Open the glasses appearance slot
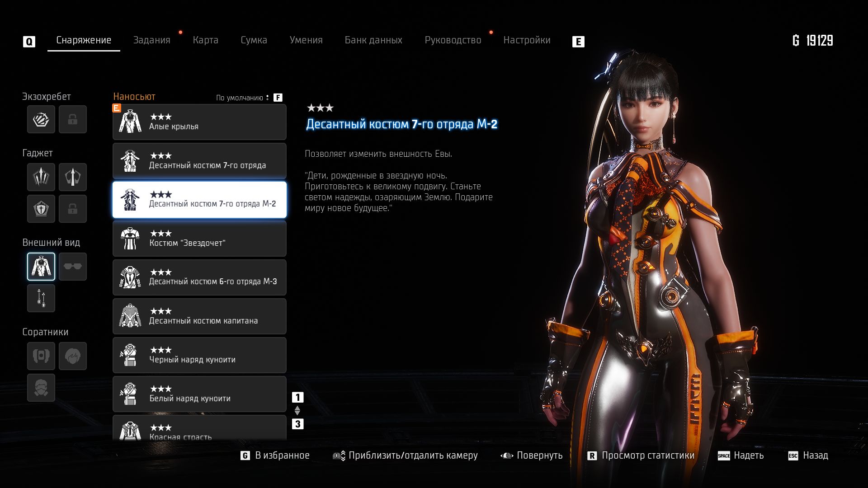 point(72,267)
